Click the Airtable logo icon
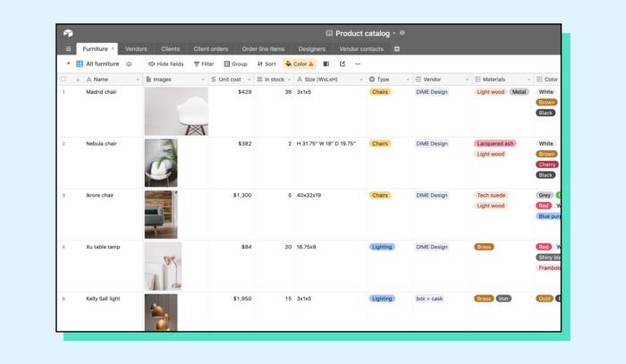626x364 pixels. click(x=68, y=33)
